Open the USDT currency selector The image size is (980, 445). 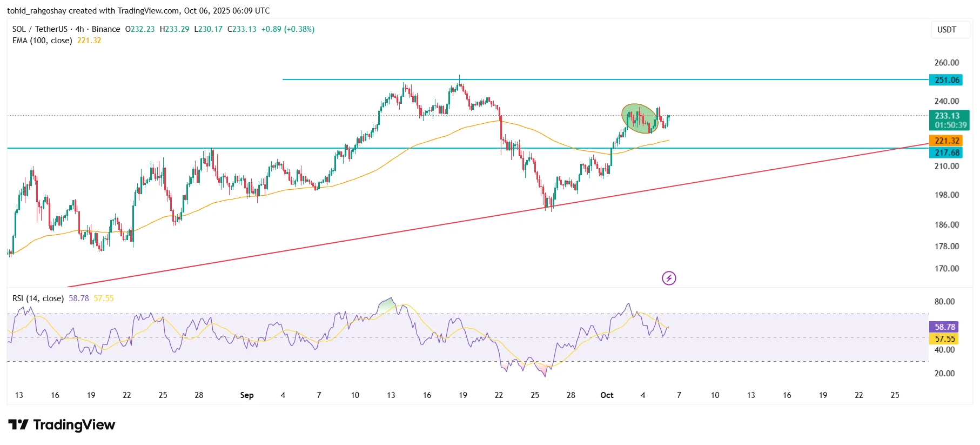947,30
